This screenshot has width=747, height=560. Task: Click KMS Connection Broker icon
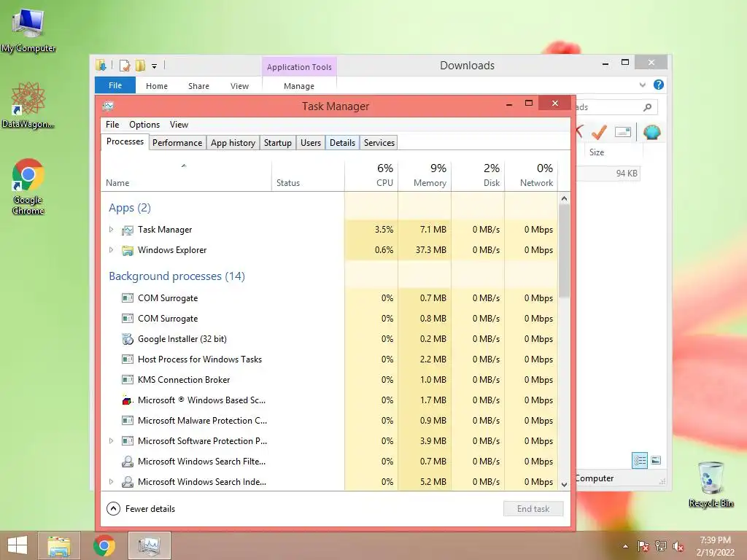click(127, 379)
